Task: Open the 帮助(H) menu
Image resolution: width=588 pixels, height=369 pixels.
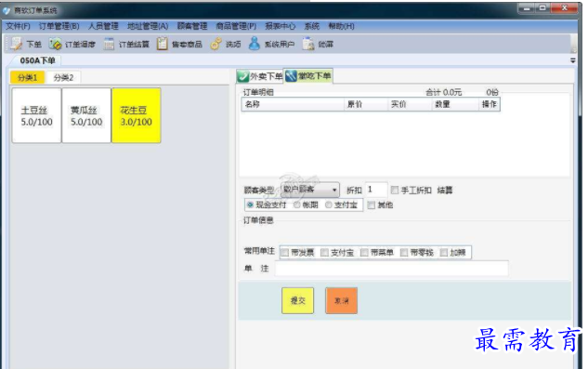Action: [341, 26]
